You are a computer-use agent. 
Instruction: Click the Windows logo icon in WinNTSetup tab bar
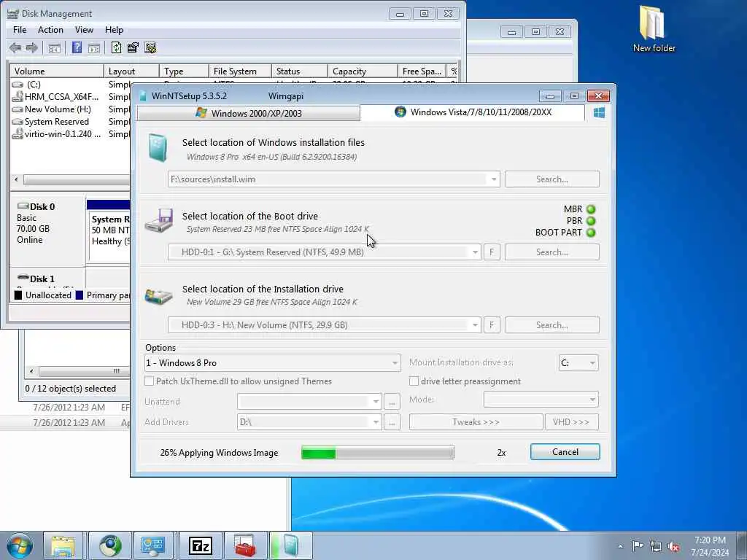[600, 112]
